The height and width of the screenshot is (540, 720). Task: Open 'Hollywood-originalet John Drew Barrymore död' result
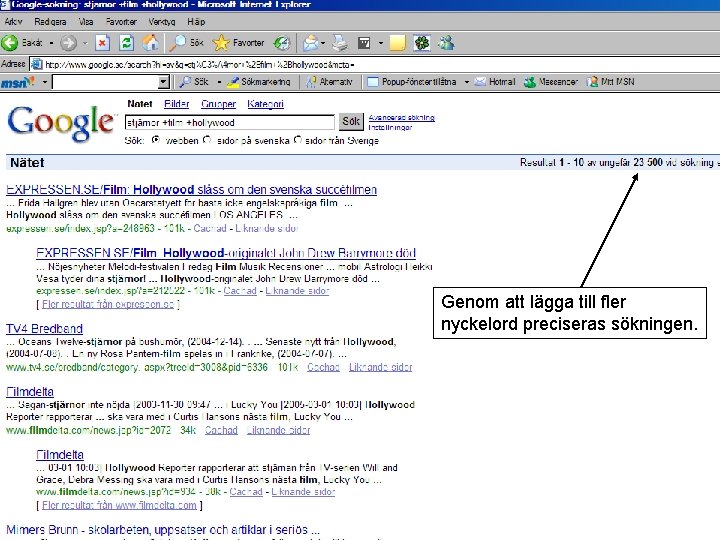226,253
